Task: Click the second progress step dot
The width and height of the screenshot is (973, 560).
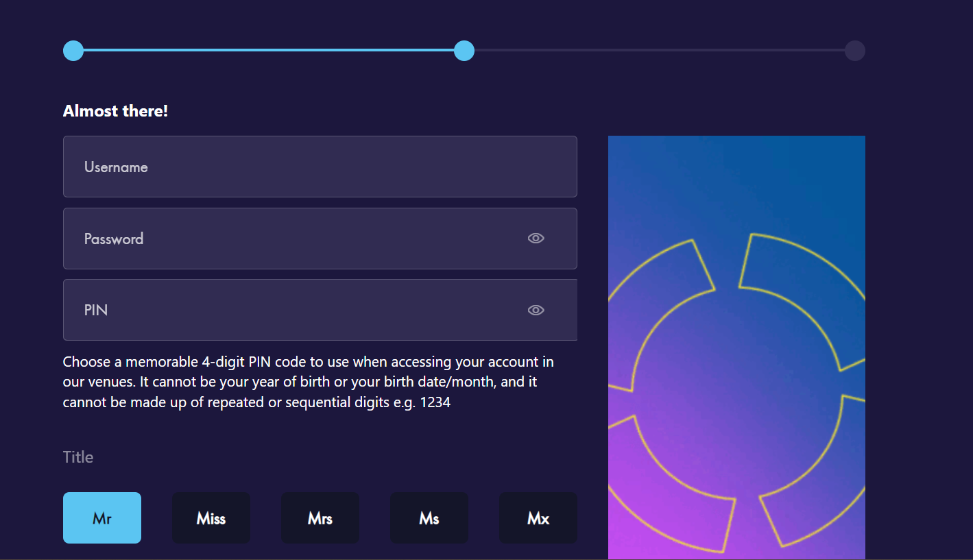Action: 464,51
